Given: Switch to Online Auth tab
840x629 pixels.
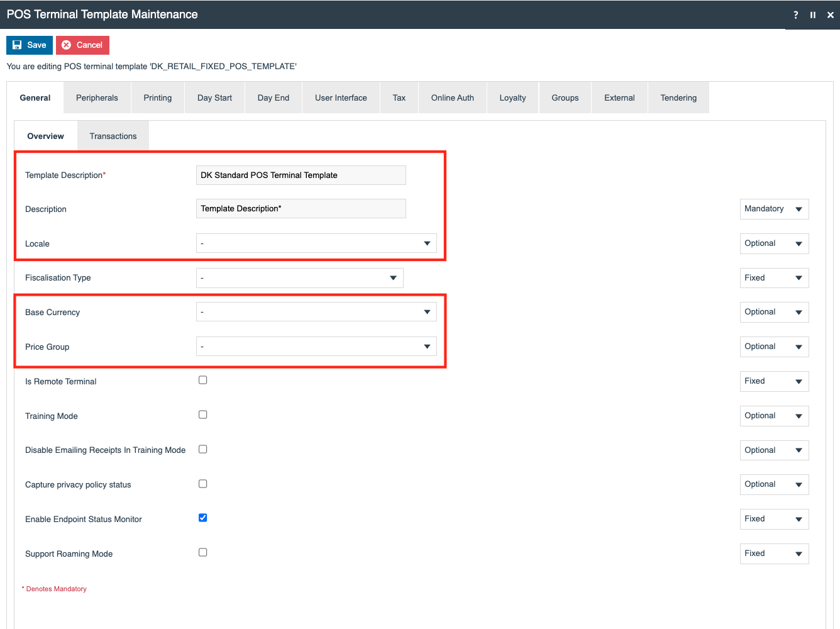Looking at the screenshot, I should pyautogui.click(x=453, y=97).
